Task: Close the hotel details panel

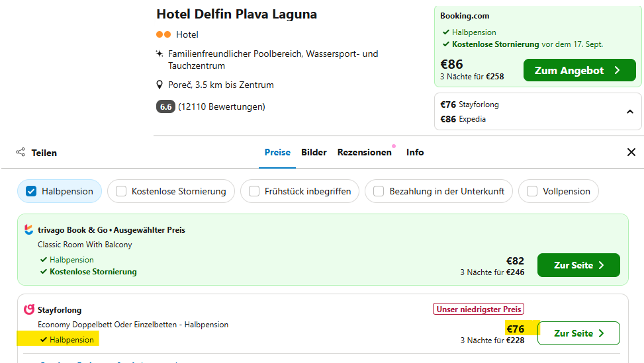Action: pyautogui.click(x=631, y=152)
